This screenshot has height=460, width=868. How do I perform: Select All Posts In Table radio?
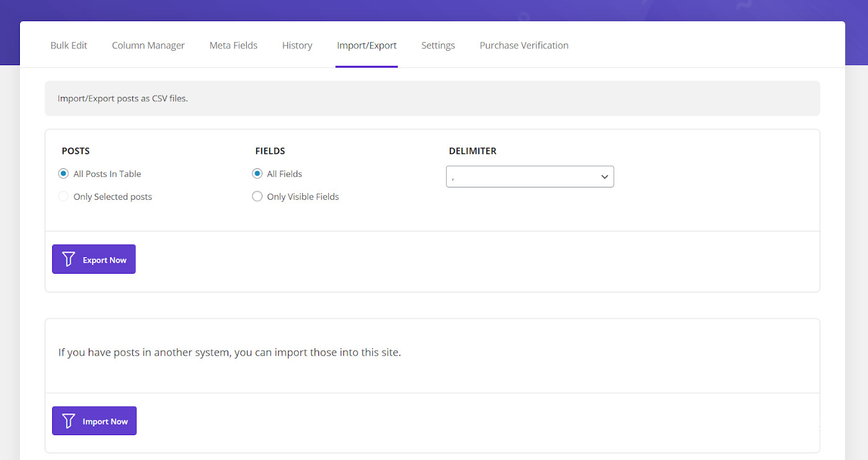pos(63,174)
